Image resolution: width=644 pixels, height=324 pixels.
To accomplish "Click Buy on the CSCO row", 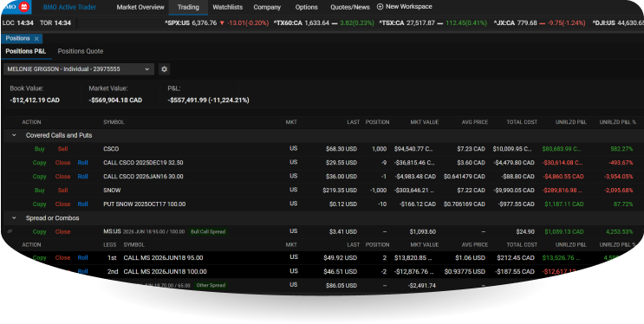I will pyautogui.click(x=40, y=149).
